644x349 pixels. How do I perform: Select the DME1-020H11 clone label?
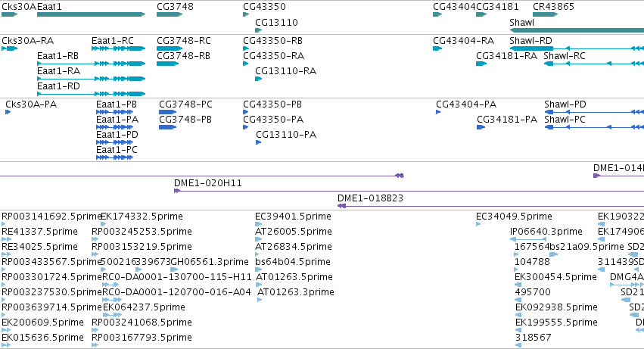[208, 183]
